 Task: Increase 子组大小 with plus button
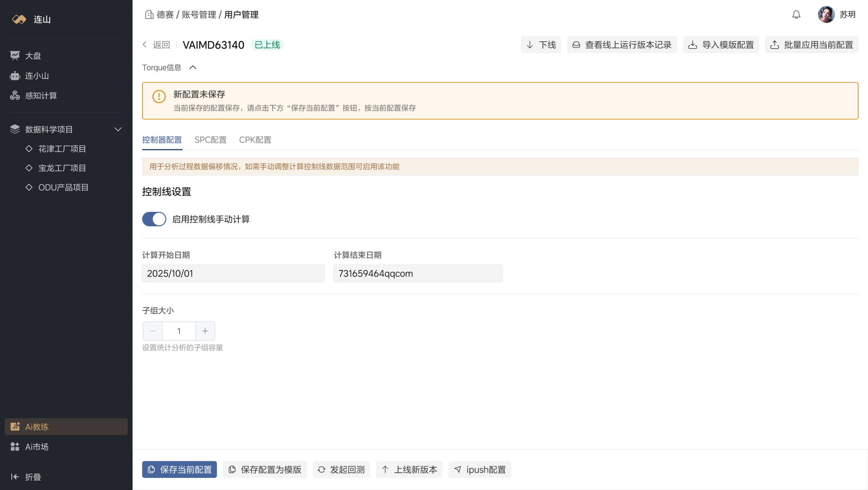(205, 331)
